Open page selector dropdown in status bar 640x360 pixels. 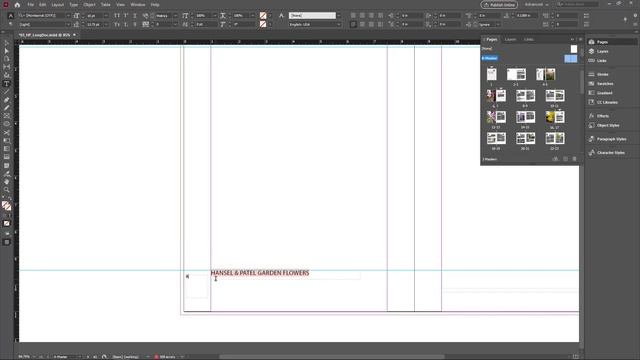79,357
